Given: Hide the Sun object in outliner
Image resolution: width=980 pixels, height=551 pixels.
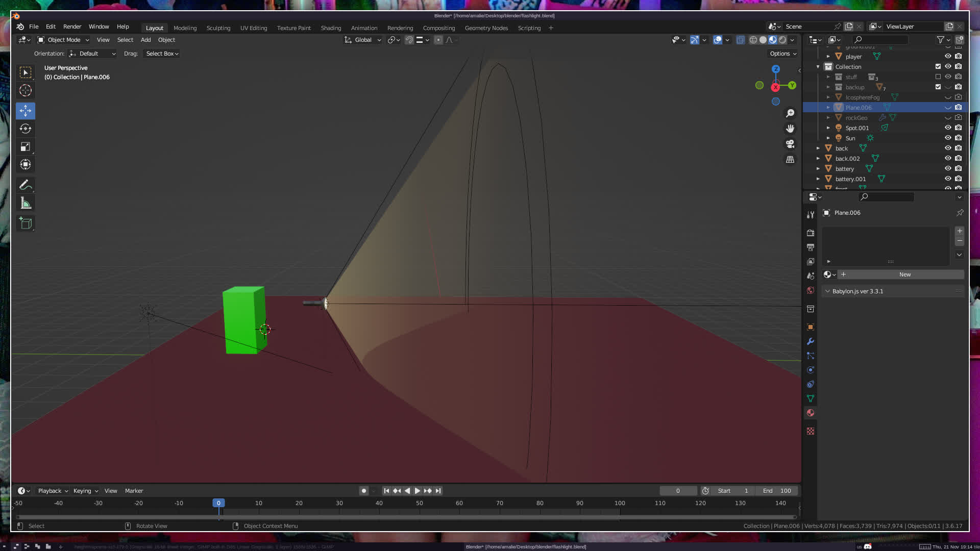Looking at the screenshot, I should tap(948, 138).
